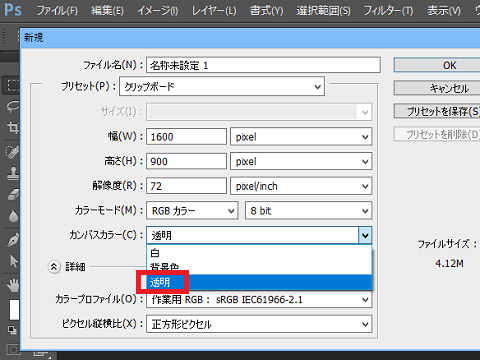
Task: Open the プリセット dropdown showing クリップボード
Action: tap(222, 87)
